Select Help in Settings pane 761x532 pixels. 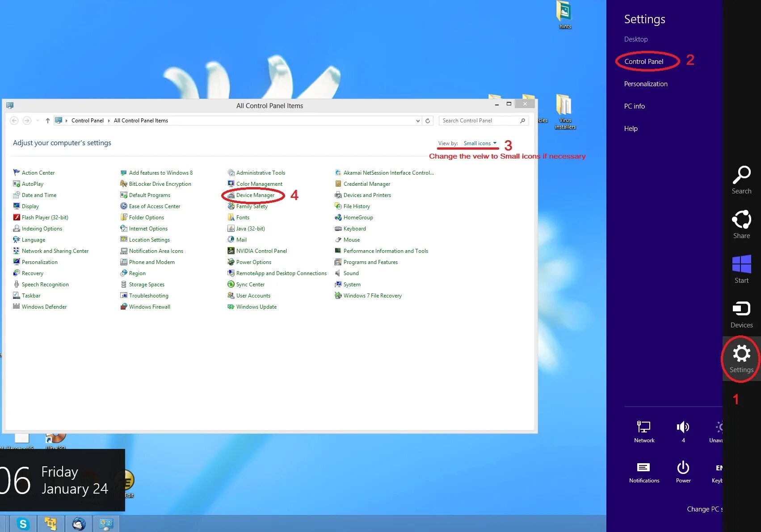click(x=631, y=129)
